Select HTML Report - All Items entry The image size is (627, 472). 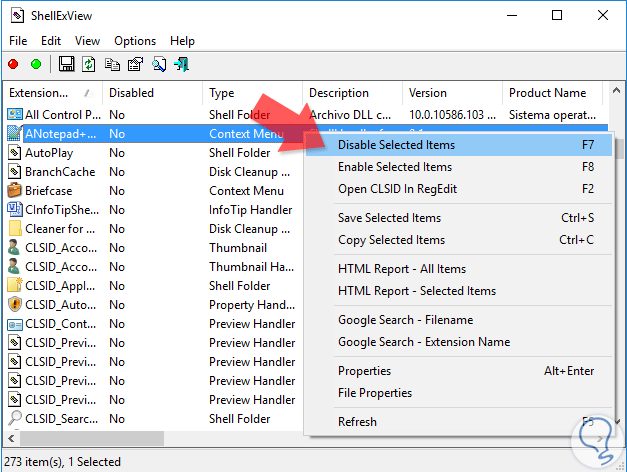pyautogui.click(x=402, y=269)
